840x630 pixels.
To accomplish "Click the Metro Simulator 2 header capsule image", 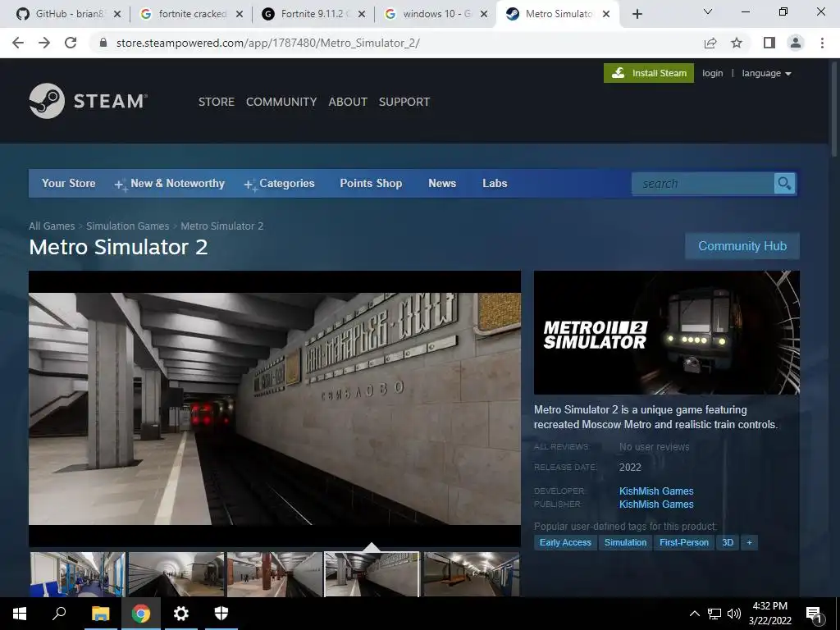I will [666, 333].
